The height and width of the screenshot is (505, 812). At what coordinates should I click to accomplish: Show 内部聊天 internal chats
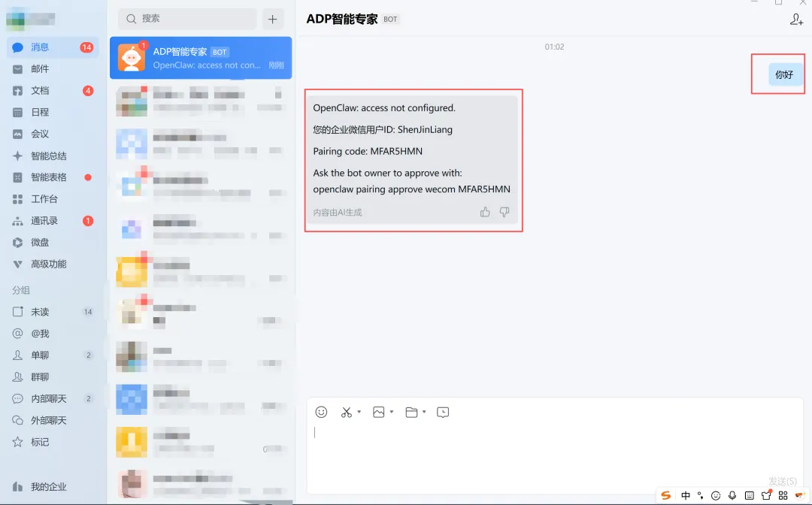click(x=52, y=399)
